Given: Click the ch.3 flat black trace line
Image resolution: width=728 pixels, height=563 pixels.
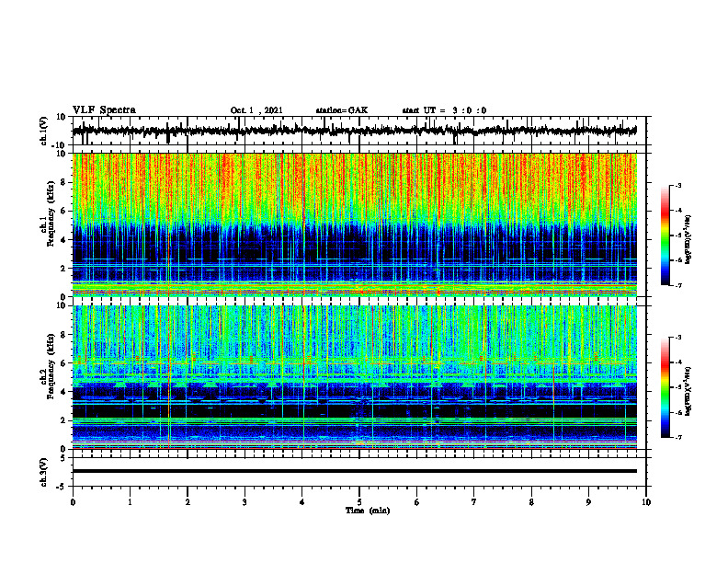Looking at the screenshot, I should (x=355, y=471).
